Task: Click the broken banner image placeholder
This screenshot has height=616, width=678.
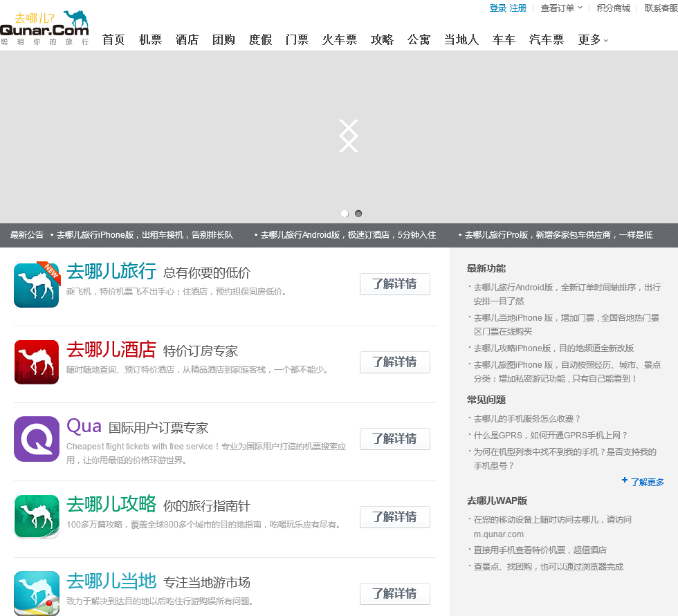Action: [349, 136]
